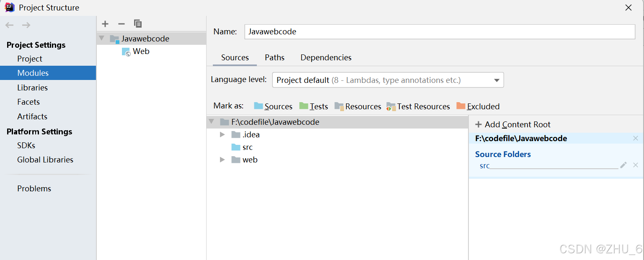Click Add Content Root
Image resolution: width=644 pixels, height=260 pixels.
pyautogui.click(x=513, y=124)
